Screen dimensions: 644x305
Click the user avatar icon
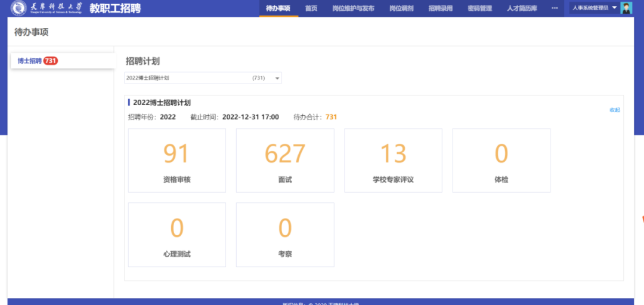(x=626, y=8)
